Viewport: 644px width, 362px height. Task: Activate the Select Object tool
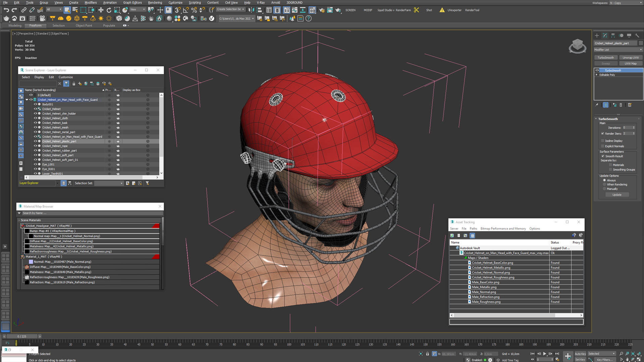(x=67, y=10)
